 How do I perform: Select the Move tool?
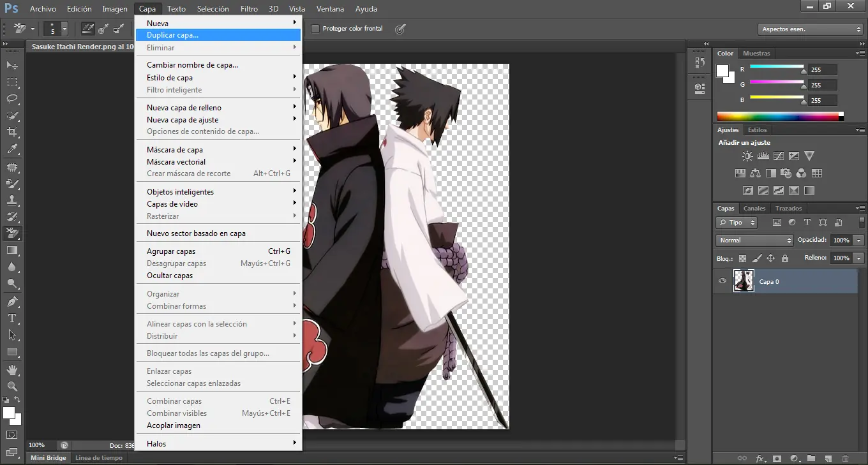[12, 65]
